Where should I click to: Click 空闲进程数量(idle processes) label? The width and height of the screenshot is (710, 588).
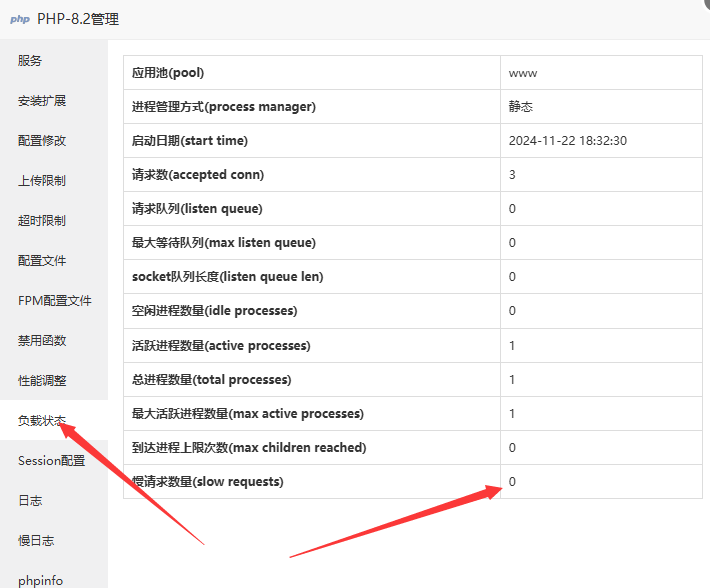pyautogui.click(x=215, y=311)
